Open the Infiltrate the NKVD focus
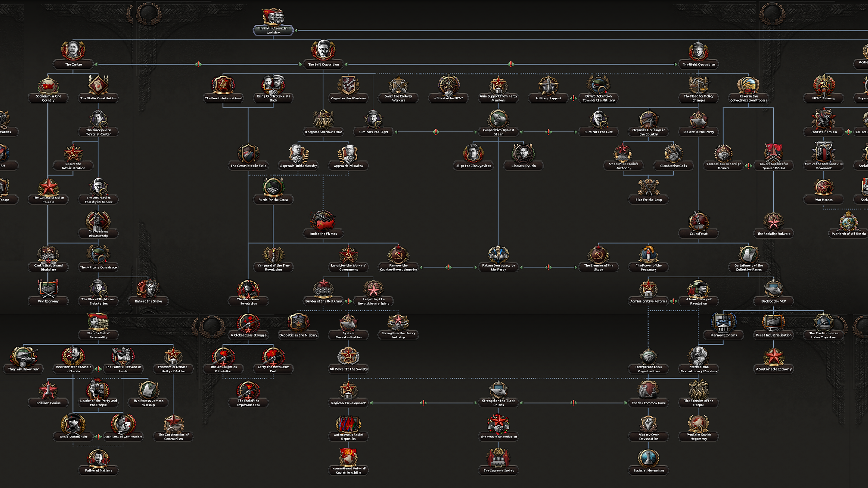 click(448, 85)
